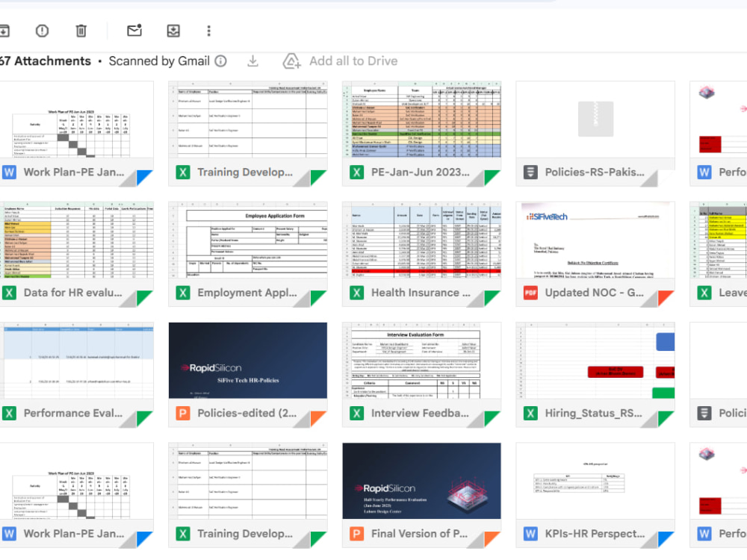747x560 pixels.
Task: Open the More options three-dot menu
Action: point(208,31)
